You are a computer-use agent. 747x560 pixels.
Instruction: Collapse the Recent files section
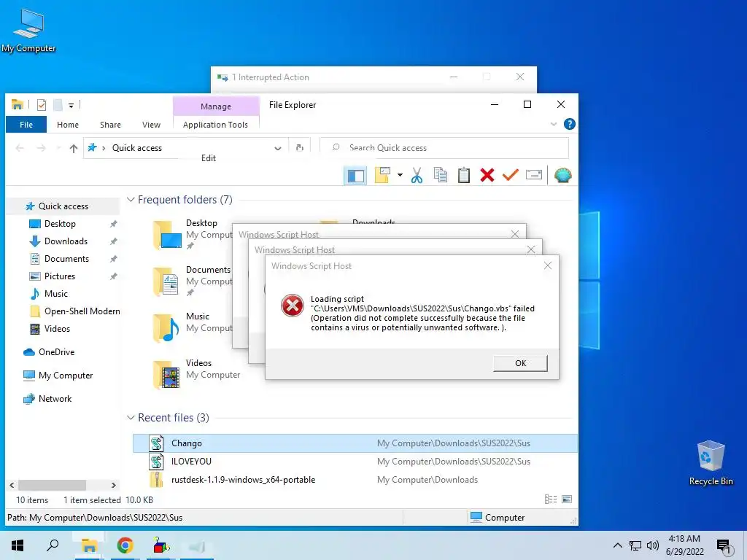pyautogui.click(x=131, y=418)
